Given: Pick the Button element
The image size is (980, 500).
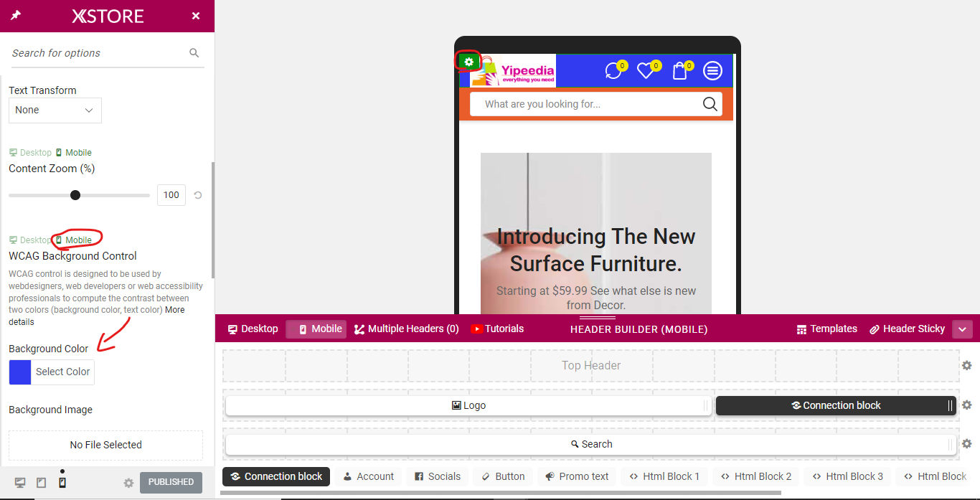Looking at the screenshot, I should 503,476.
